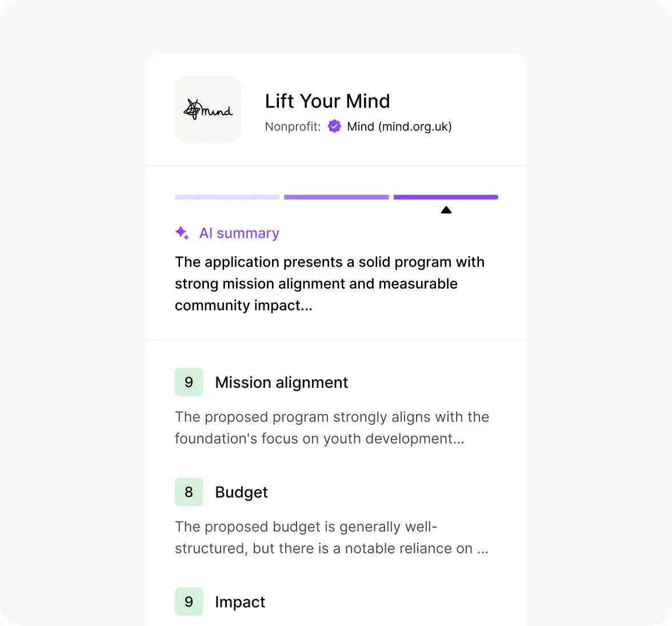Expand the Mission alignment description
Image resolution: width=672 pixels, height=626 pixels.
(331, 428)
